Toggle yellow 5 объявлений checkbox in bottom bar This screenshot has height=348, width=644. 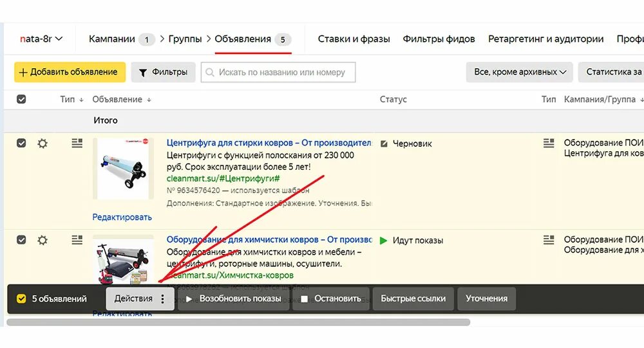point(21,298)
